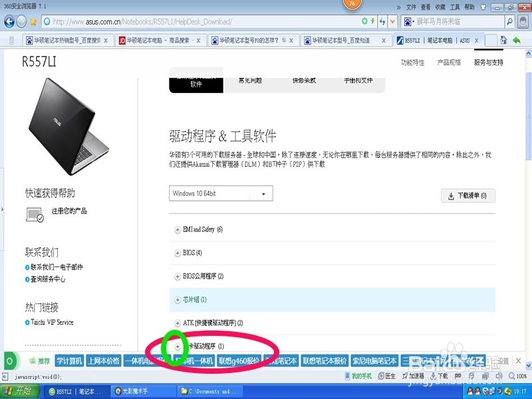532x399 pixels.
Task: Click the green refresh icon in address bar
Action: click(364, 21)
